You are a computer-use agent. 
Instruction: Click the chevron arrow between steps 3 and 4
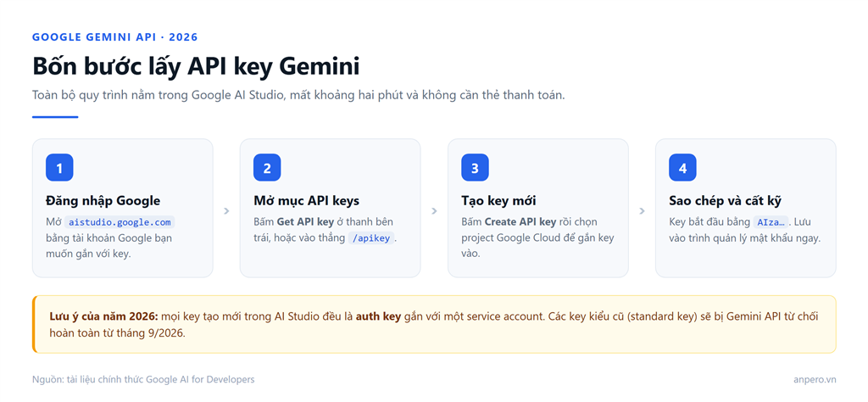(x=643, y=211)
